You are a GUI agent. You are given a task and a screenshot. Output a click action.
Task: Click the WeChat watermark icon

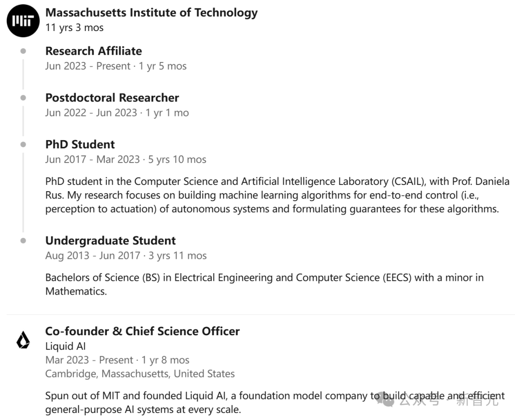[387, 400]
